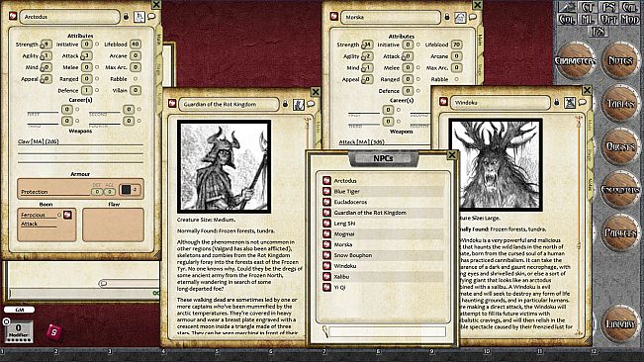Click link icon beside Blue Tiger in NPCs list
The height and width of the screenshot is (362, 644).
[326, 191]
